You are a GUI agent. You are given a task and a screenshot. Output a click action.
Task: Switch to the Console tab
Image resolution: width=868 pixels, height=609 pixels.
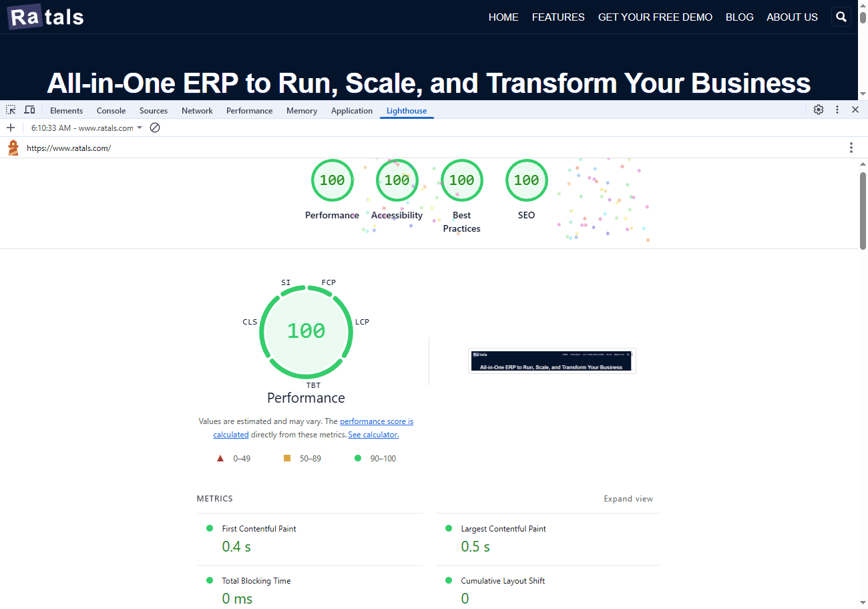coord(111,111)
